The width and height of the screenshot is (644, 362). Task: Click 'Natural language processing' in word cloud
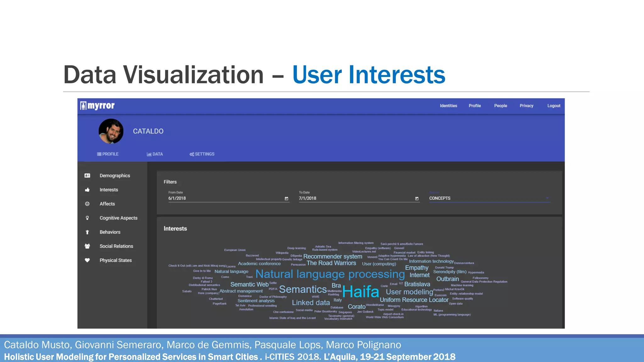(330, 274)
